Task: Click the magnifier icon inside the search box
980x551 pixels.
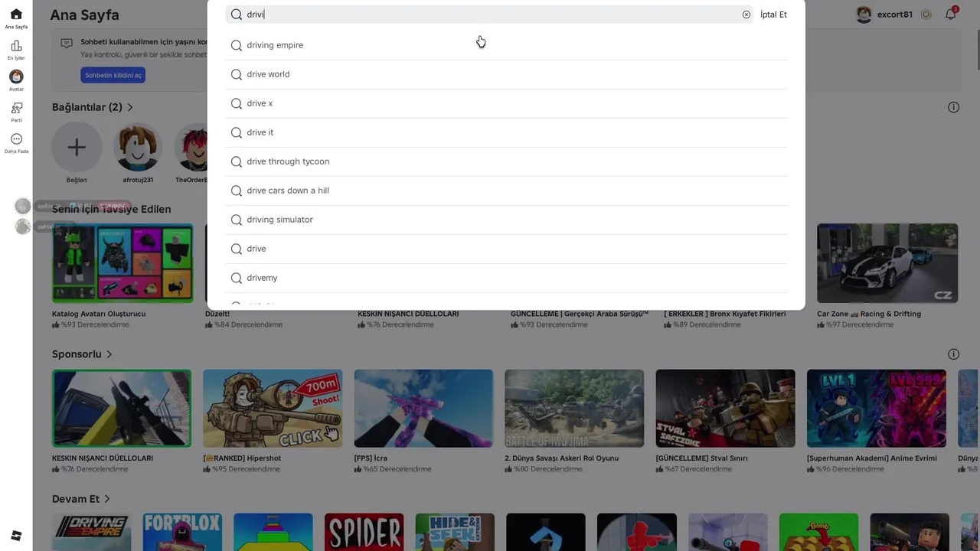Action: click(x=237, y=15)
